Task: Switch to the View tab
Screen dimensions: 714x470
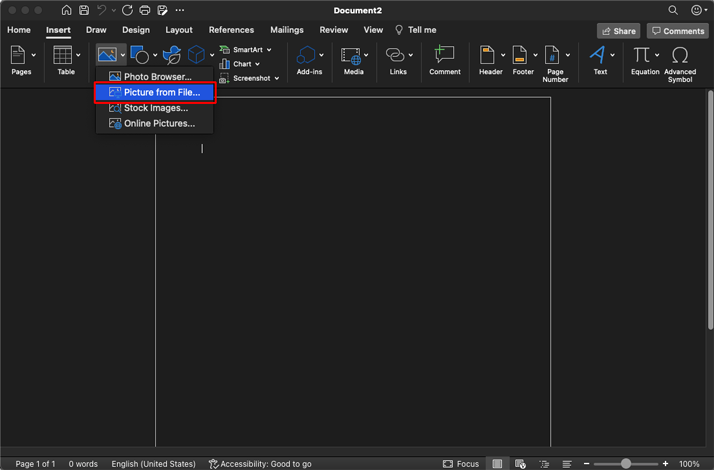Action: click(373, 30)
